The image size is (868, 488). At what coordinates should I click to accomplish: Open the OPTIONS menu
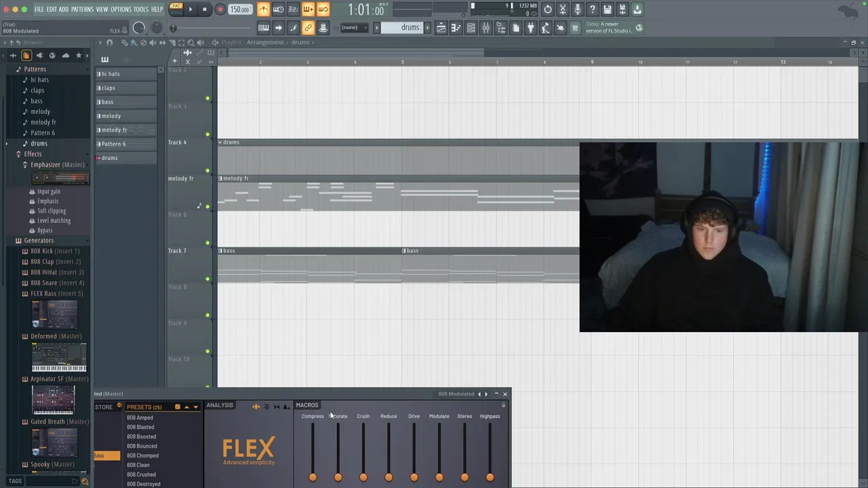121,9
